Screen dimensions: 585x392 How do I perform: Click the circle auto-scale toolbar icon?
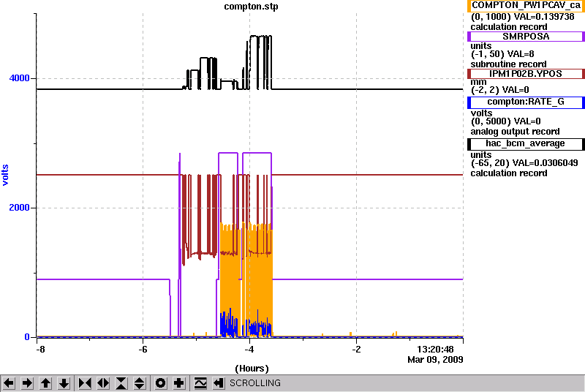coord(161,383)
